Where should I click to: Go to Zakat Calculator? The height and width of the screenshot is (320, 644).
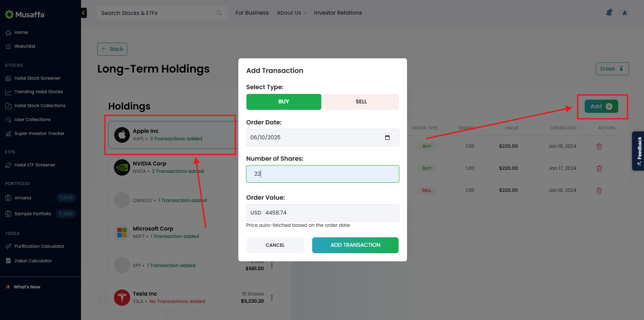tap(33, 261)
